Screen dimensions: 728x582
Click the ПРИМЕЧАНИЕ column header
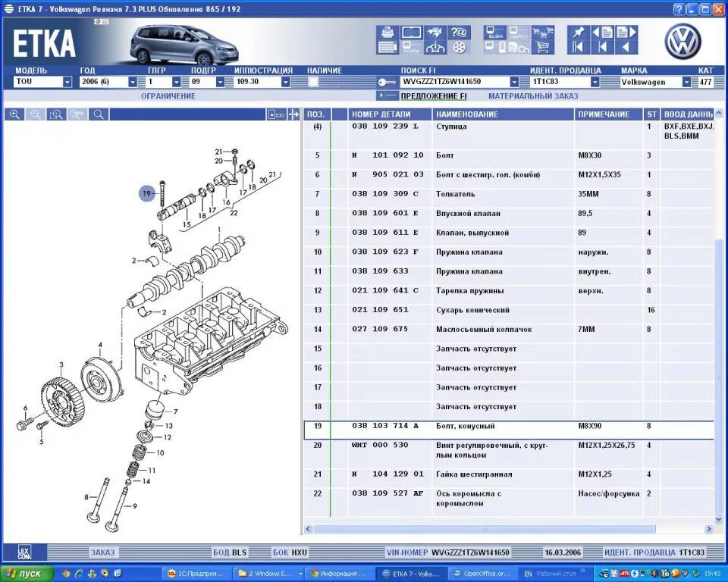coord(609,114)
